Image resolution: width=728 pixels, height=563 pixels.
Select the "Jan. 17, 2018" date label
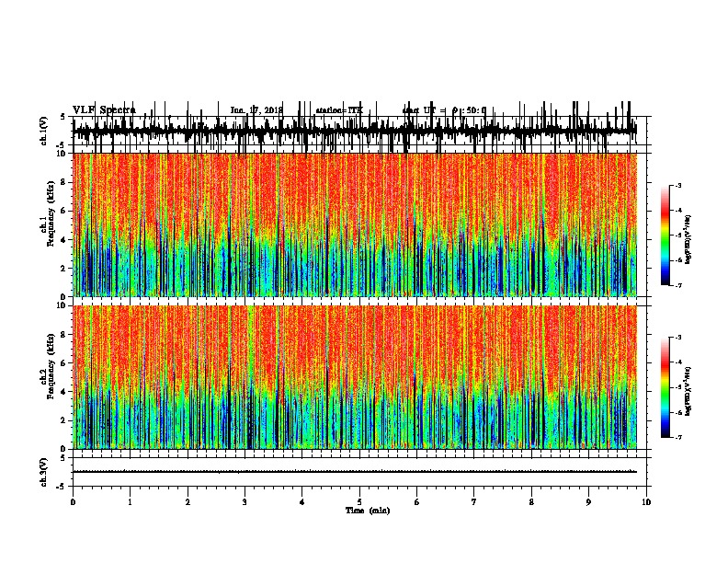click(256, 110)
